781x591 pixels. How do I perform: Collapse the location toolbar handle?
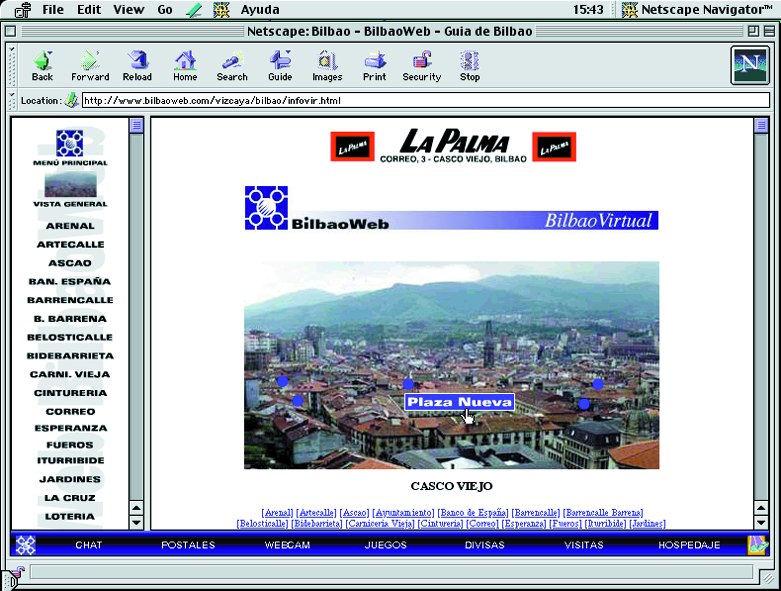11,101
